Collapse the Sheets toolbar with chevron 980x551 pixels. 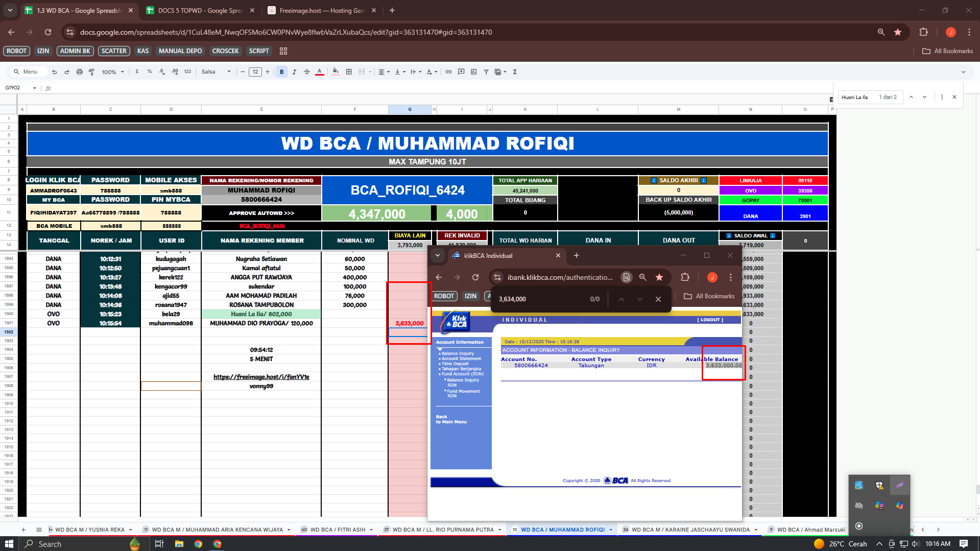pos(963,72)
